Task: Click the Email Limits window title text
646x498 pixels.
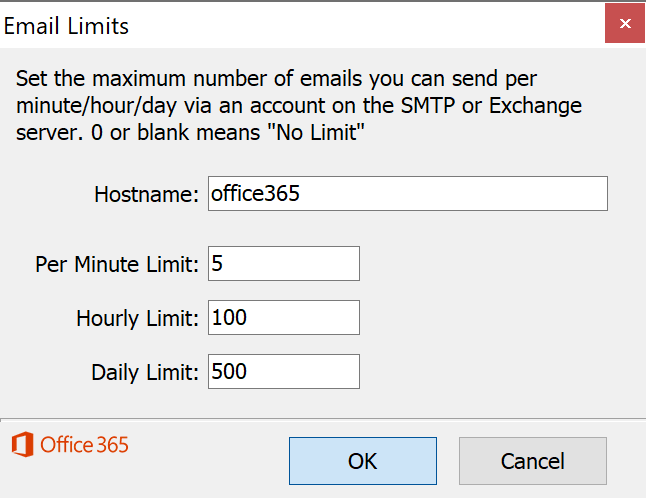Action: click(66, 26)
